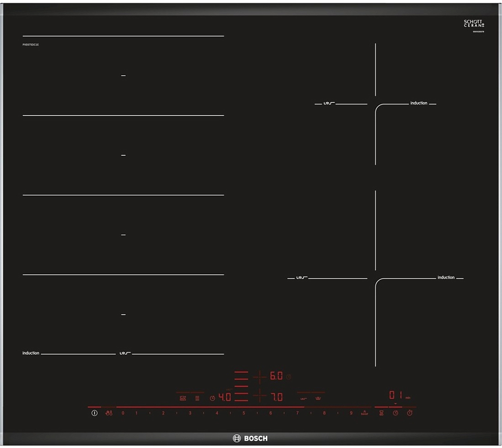Select the cooking zone showing 7.0
This screenshot has height=448, width=502.
[275, 397]
